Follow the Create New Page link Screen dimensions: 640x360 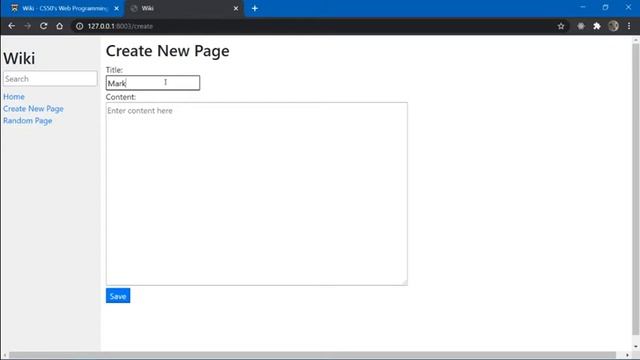click(33, 109)
